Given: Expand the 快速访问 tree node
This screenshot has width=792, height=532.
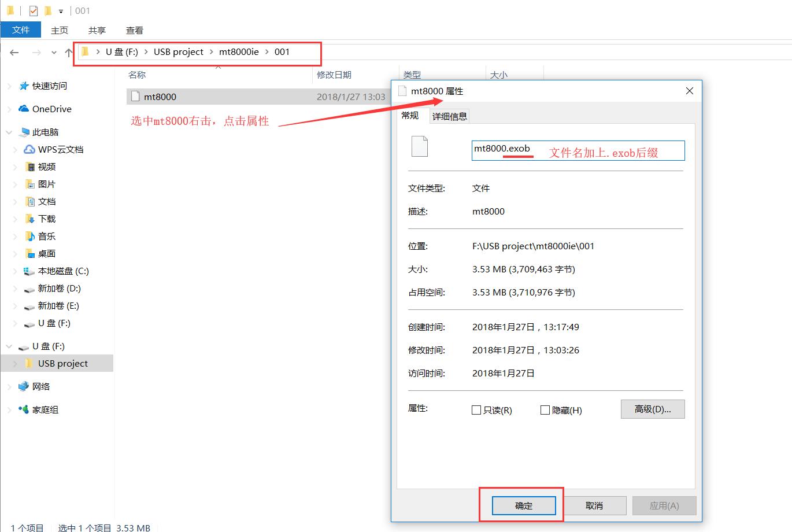Looking at the screenshot, I should (x=9, y=86).
